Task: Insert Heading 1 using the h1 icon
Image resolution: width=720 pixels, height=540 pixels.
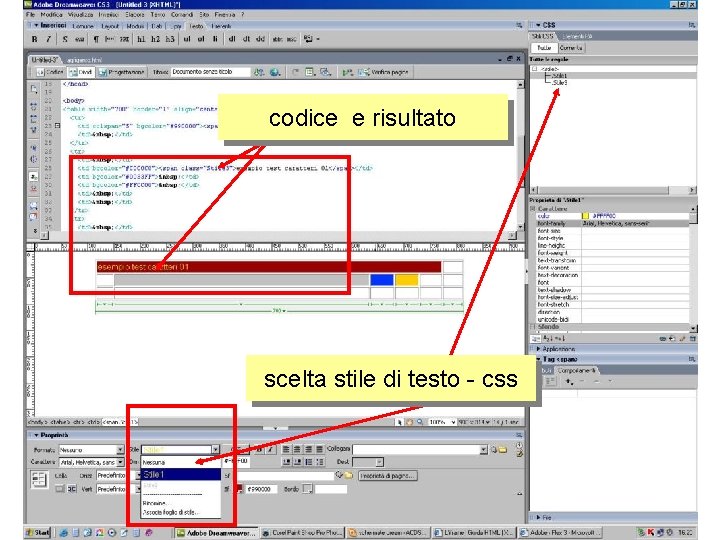Action: 141,39
